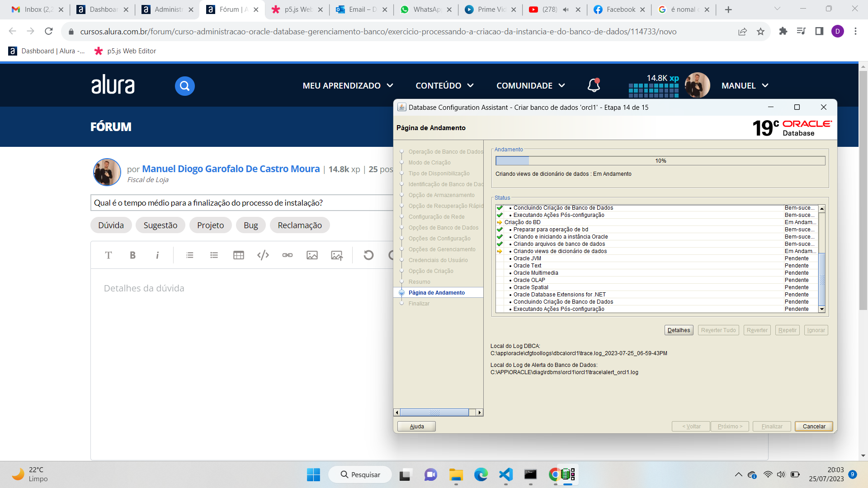Open p5.js Web Editor bookmark
The height and width of the screenshot is (488, 868).
(x=125, y=51)
